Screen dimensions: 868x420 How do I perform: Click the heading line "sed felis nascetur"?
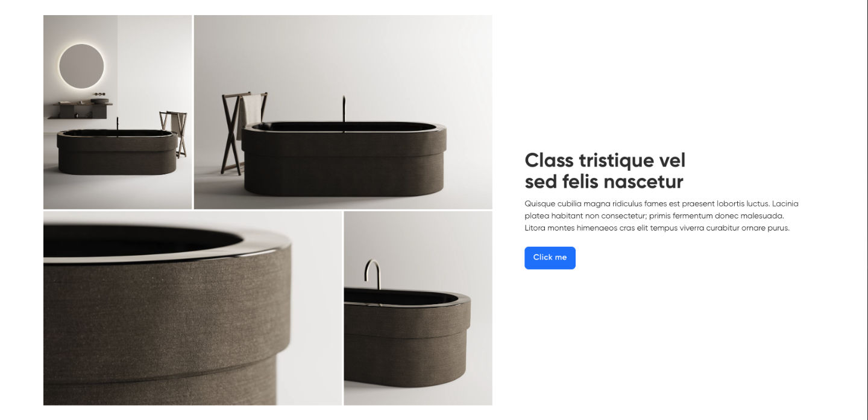(604, 182)
